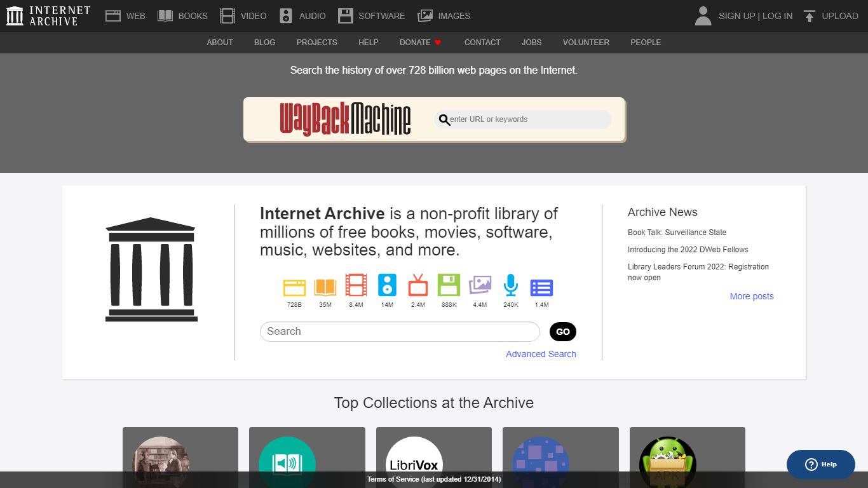Click the Upload arrow icon
This screenshot has height=488, width=868.
809,16
